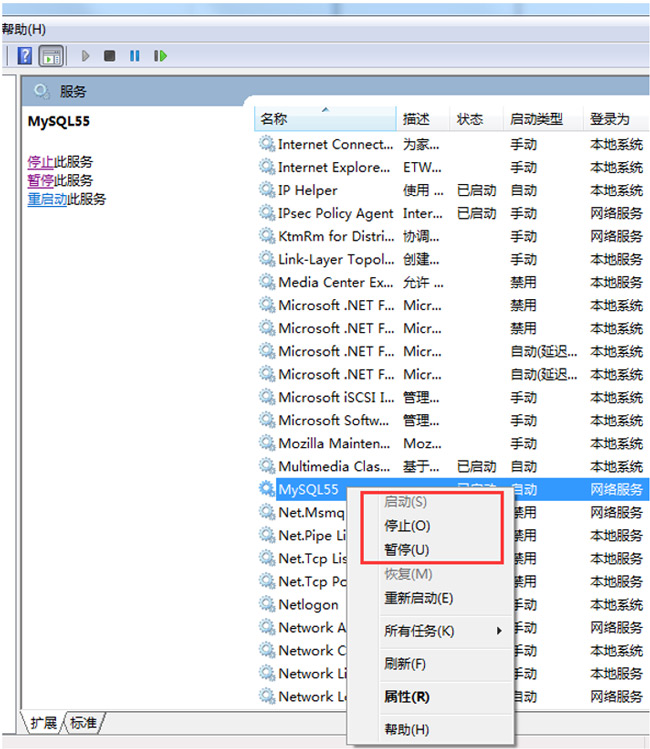The height and width of the screenshot is (749, 650).
Task: Select the Mozilla Mainten... service row
Action: coord(452,443)
